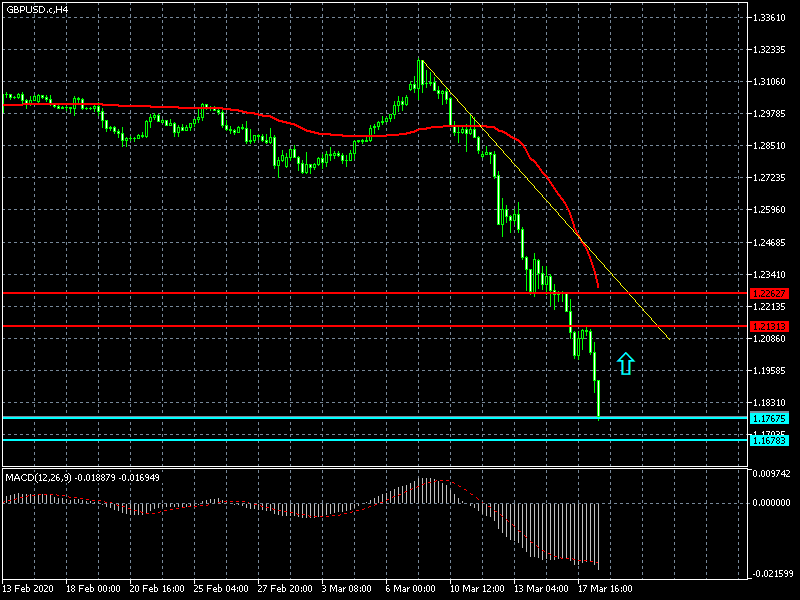Screen dimensions: 800x600
Task: Click the peak candle where trendline starts
Action: point(421,70)
